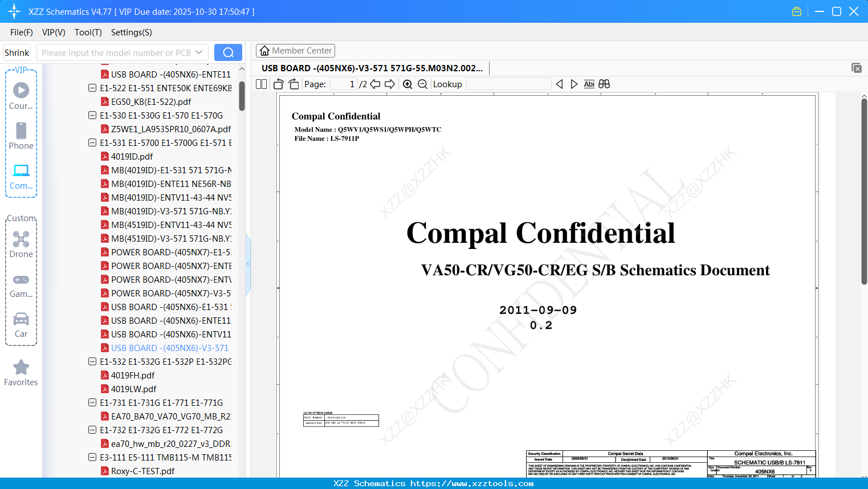868x489 pixels.
Task: Open MB(4019ID)-V3-571 571G-NB file
Action: [171, 211]
